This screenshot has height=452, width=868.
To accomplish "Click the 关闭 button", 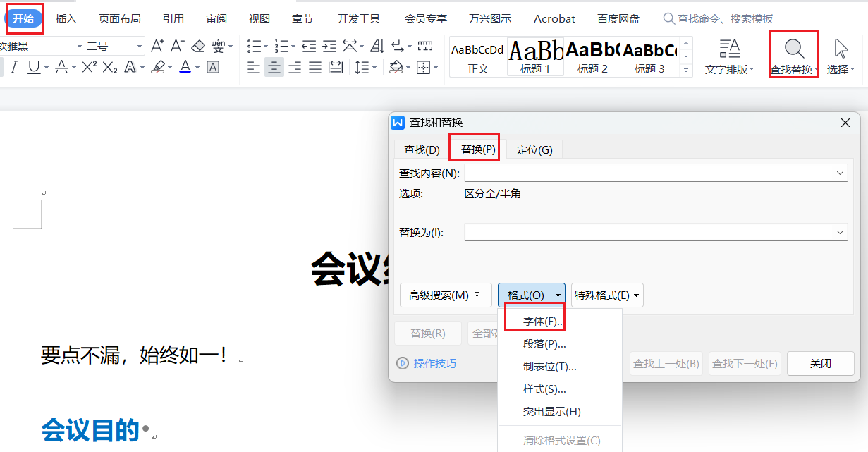I will click(x=820, y=364).
